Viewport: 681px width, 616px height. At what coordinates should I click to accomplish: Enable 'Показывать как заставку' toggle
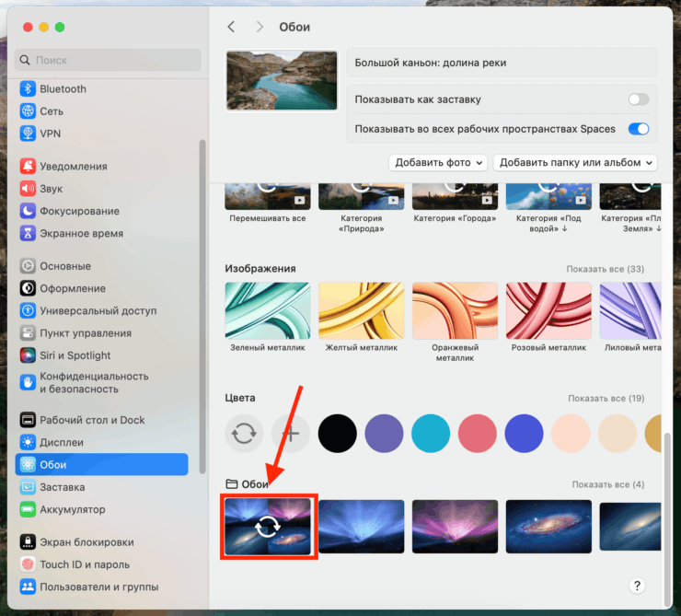[638, 99]
